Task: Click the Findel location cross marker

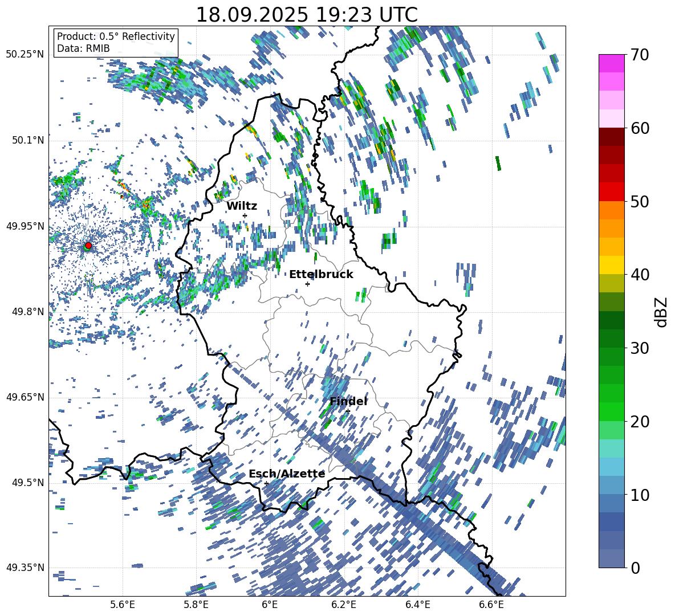Action: point(348,411)
